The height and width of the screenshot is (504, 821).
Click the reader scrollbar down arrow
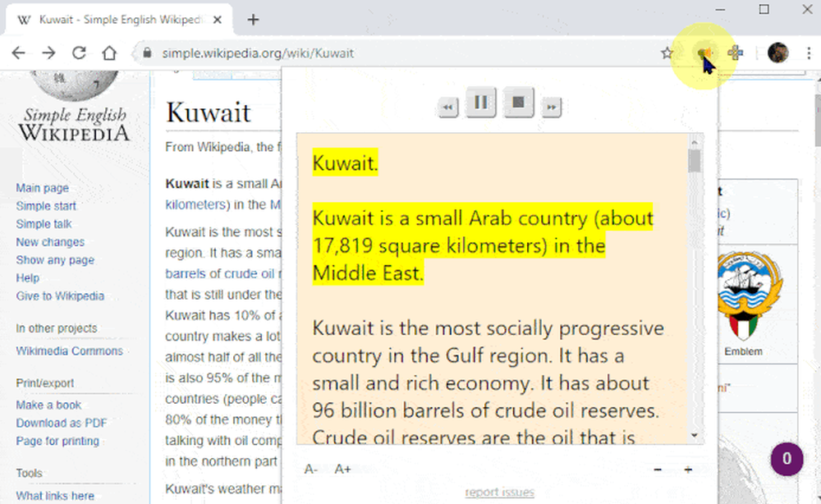click(x=695, y=435)
